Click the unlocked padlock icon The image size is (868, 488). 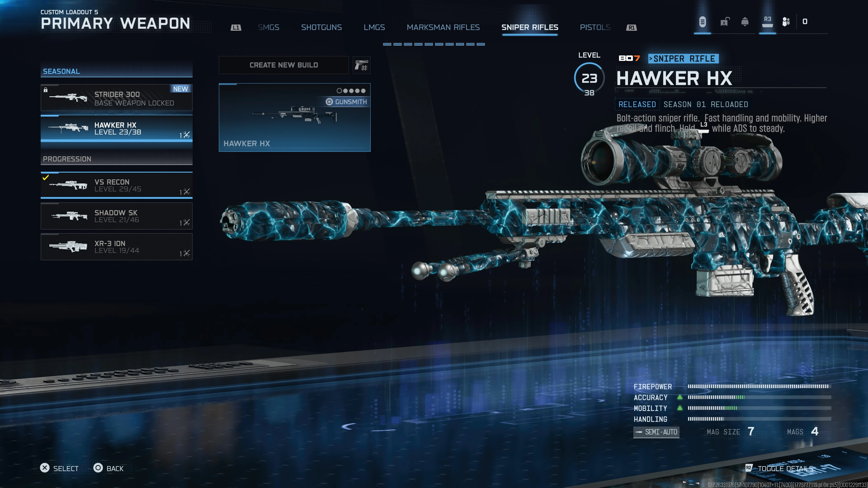[x=725, y=22]
